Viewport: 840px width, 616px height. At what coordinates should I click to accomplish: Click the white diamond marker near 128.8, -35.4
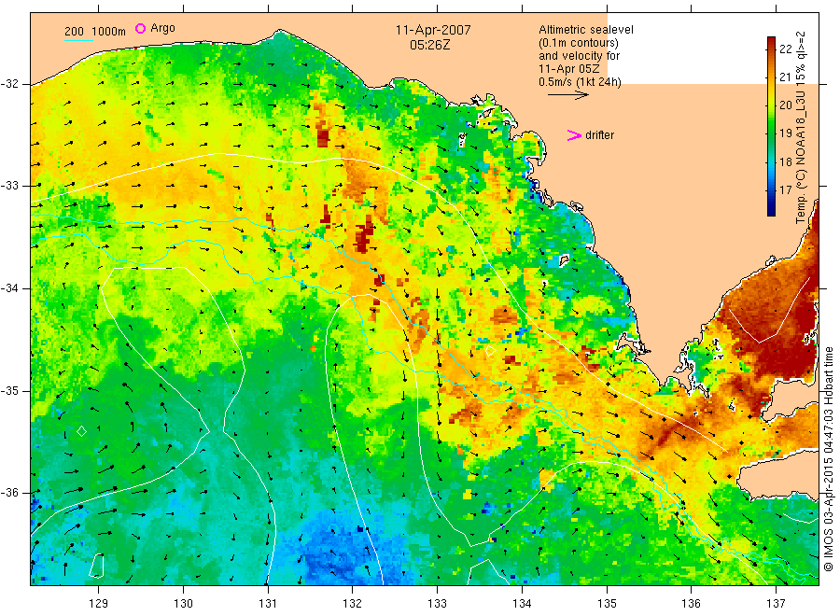pyautogui.click(x=82, y=430)
